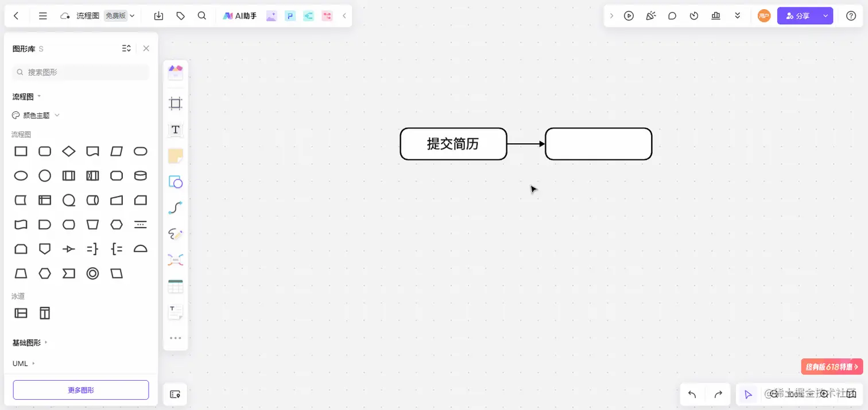Open search with the magnifier icon
This screenshot has height=410, width=868.
[201, 15]
